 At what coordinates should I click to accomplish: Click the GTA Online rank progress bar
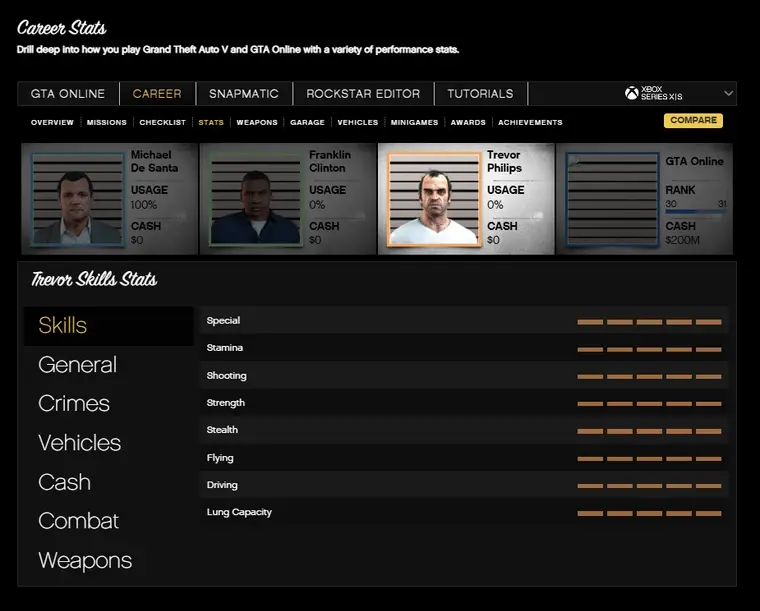pyautogui.click(x=696, y=212)
